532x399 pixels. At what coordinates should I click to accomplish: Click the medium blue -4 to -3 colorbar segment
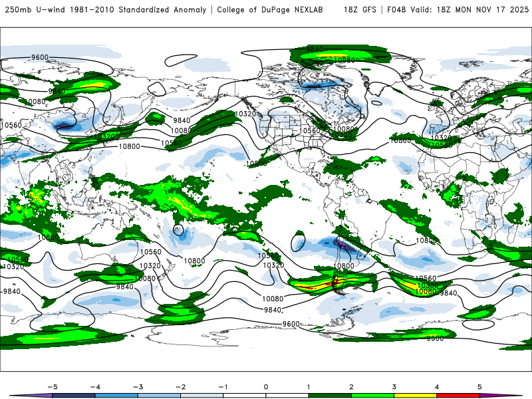[x=116, y=396]
